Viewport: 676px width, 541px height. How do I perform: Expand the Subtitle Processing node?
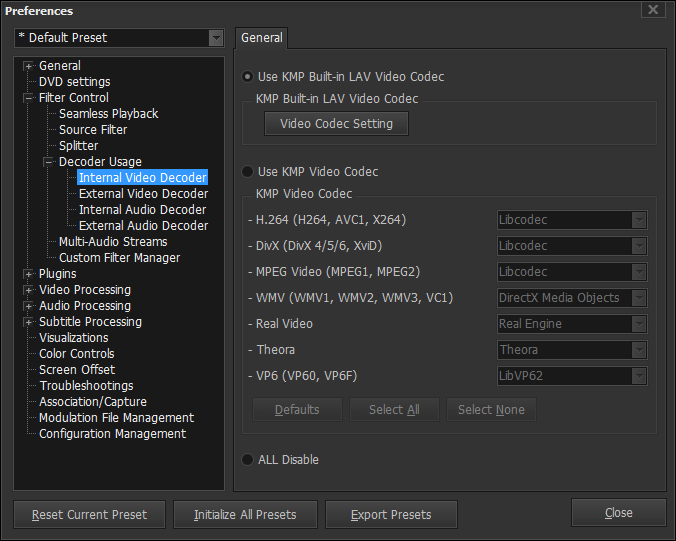[28, 322]
